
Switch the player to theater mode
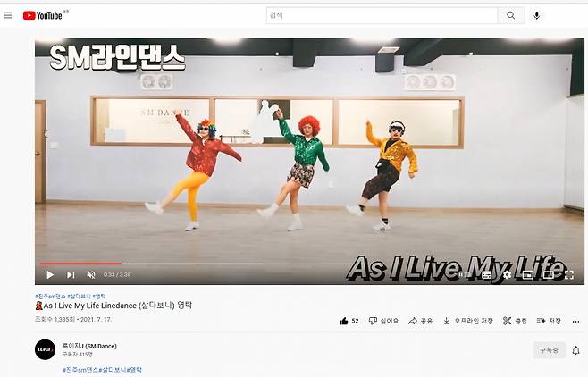tap(547, 274)
